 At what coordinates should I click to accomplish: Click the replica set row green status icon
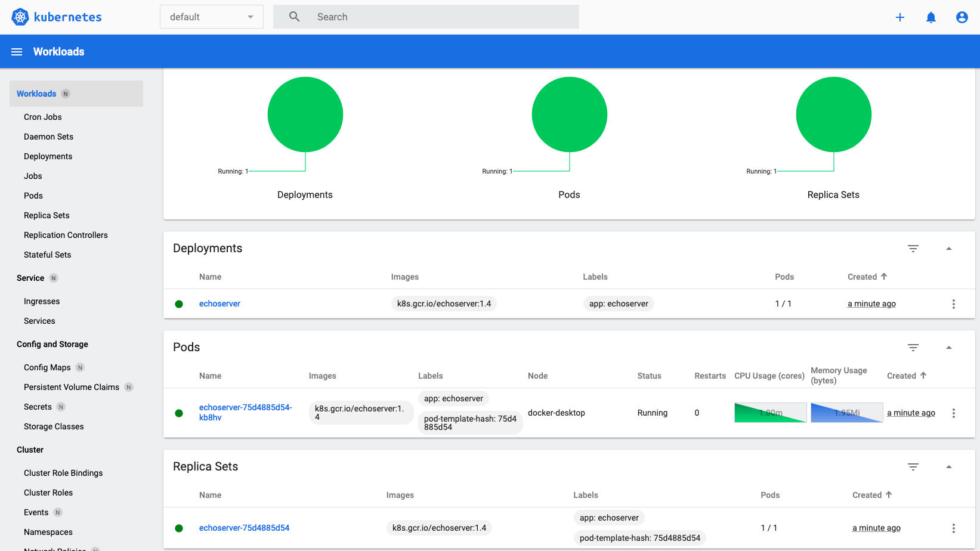[179, 528]
